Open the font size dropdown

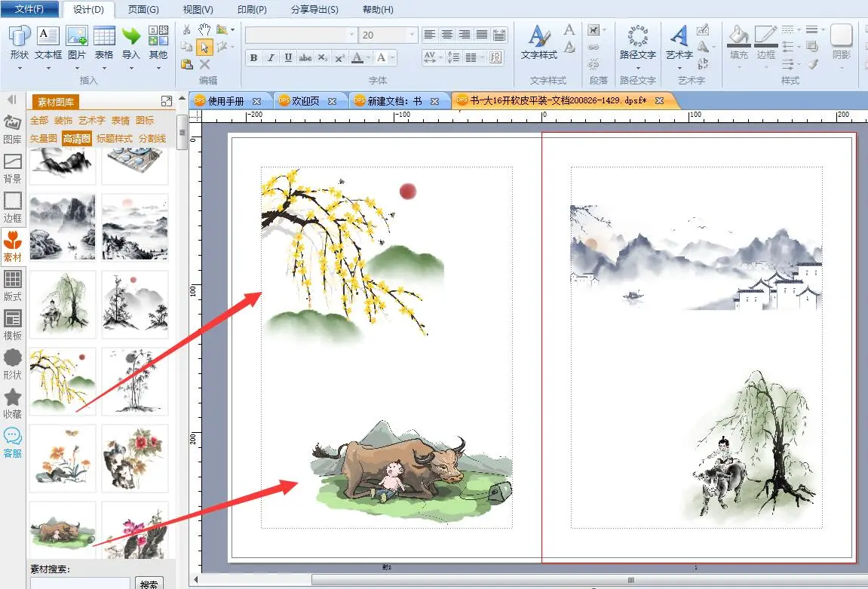tap(412, 35)
